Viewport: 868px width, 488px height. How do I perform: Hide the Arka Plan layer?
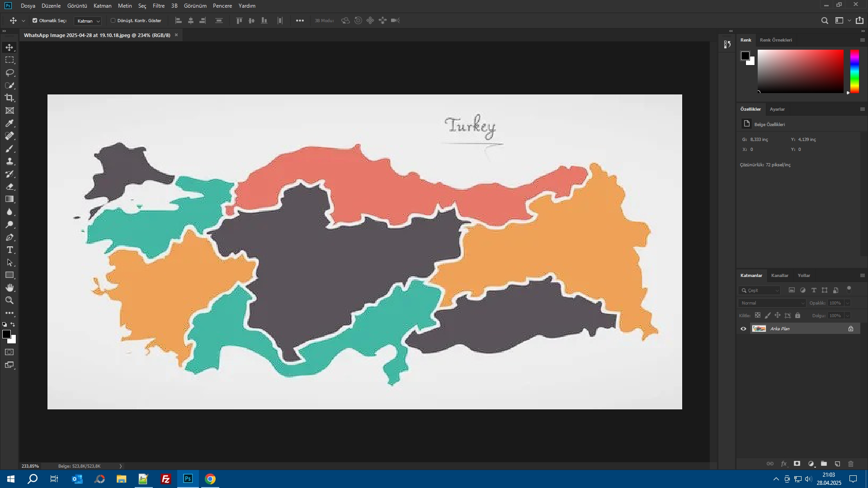(743, 328)
